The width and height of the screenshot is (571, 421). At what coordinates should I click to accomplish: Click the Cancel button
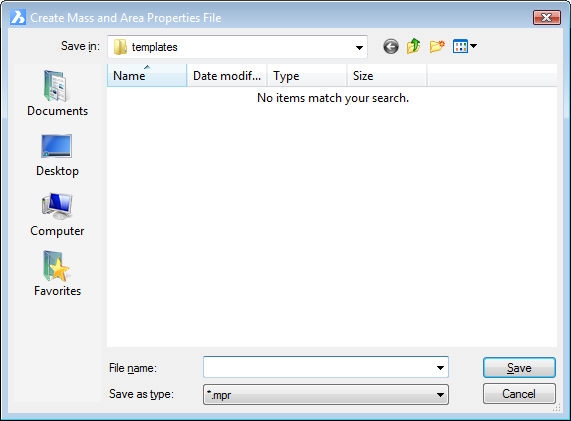[519, 394]
